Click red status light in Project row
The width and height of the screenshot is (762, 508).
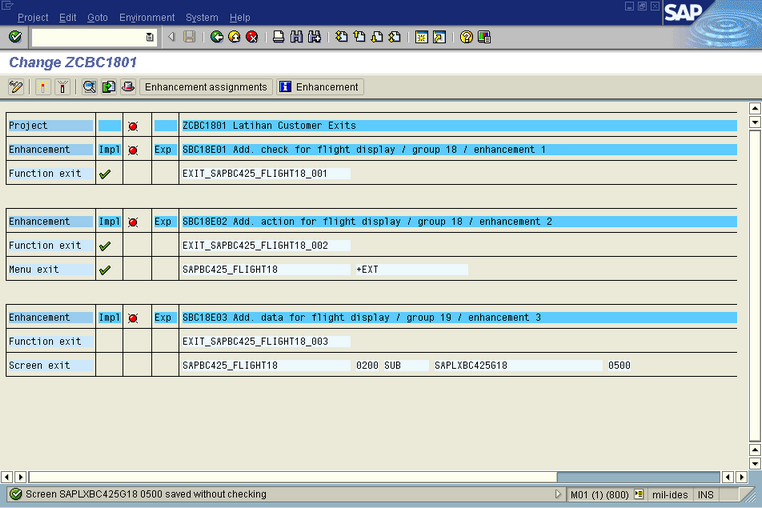133,126
